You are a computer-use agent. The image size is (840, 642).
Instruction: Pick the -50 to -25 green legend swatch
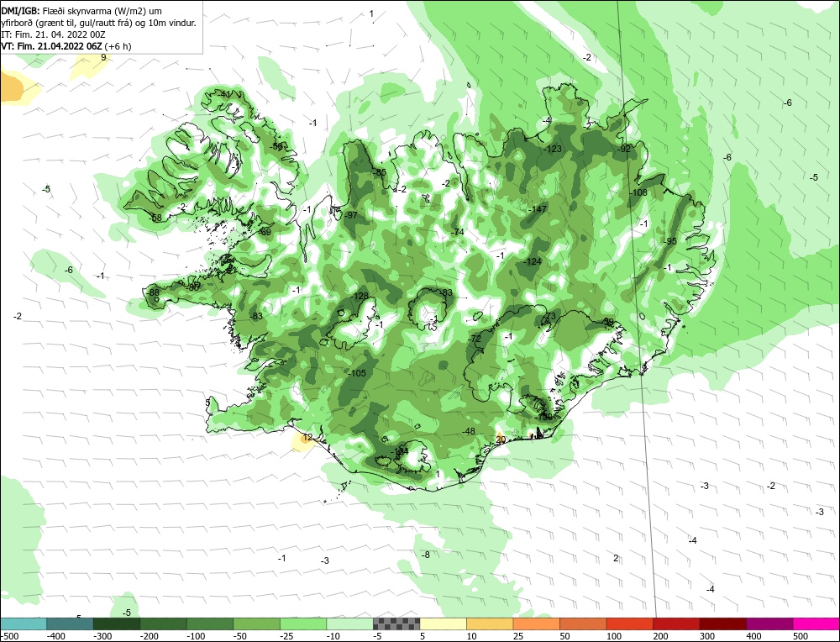256,624
